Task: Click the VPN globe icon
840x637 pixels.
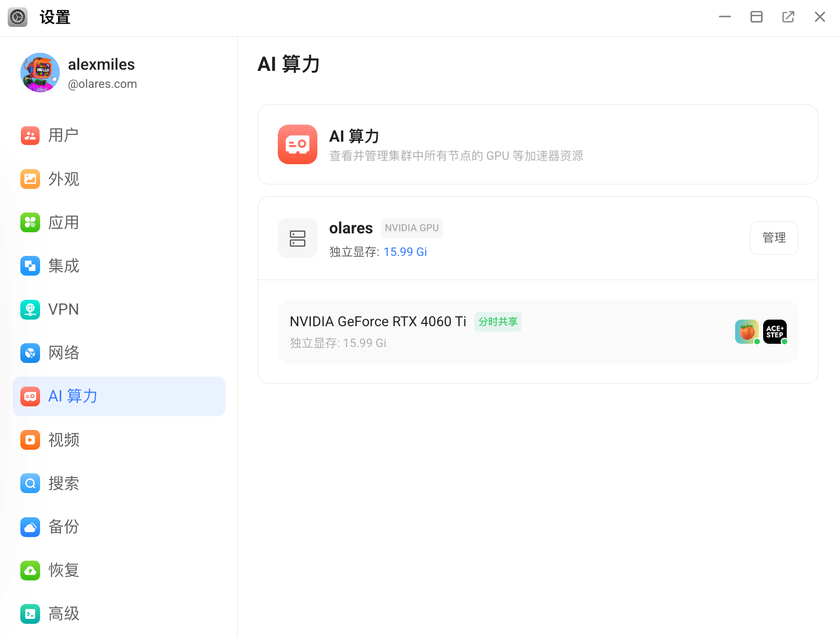Action: [30, 309]
